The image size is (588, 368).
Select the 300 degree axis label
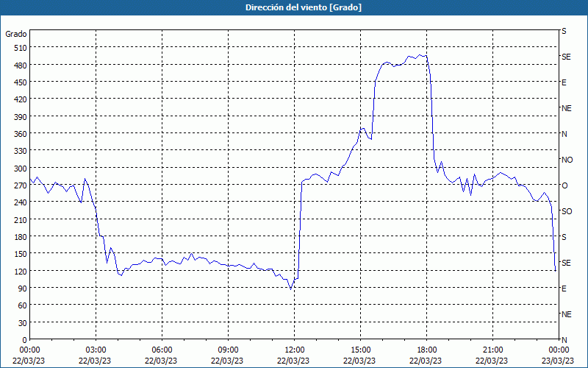21,169
